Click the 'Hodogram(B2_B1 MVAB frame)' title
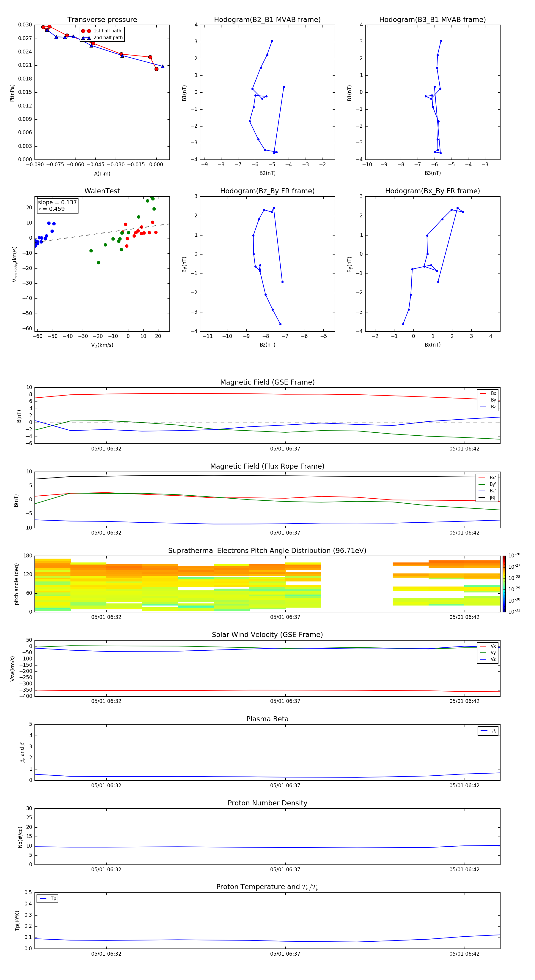 267,20
